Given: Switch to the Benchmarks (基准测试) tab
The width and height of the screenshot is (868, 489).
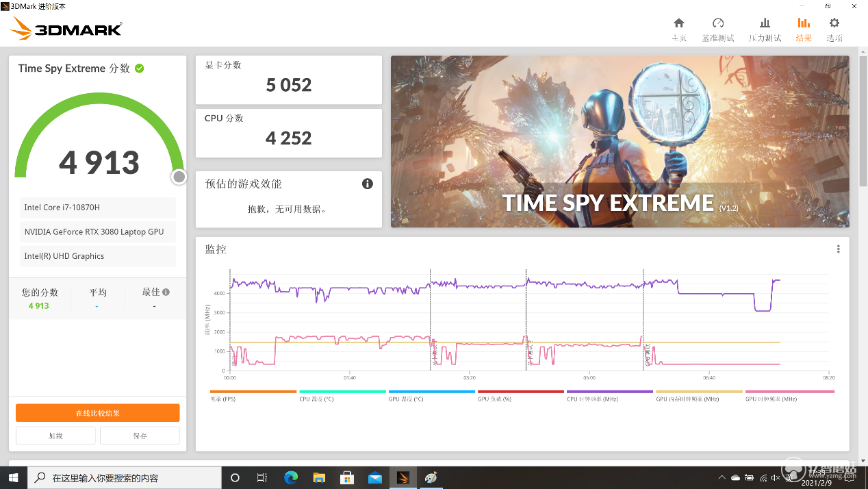Looking at the screenshot, I should (718, 29).
